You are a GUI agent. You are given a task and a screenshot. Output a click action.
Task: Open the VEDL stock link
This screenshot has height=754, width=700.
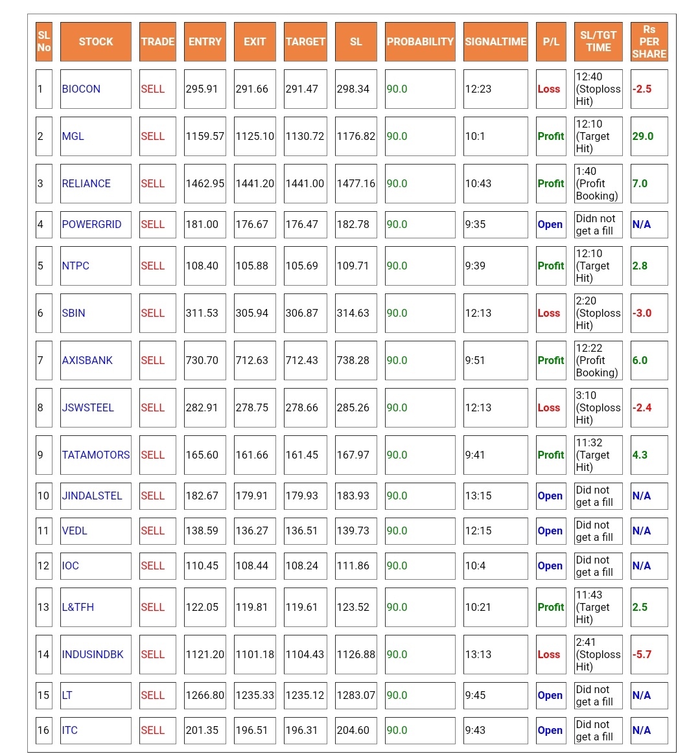75,531
